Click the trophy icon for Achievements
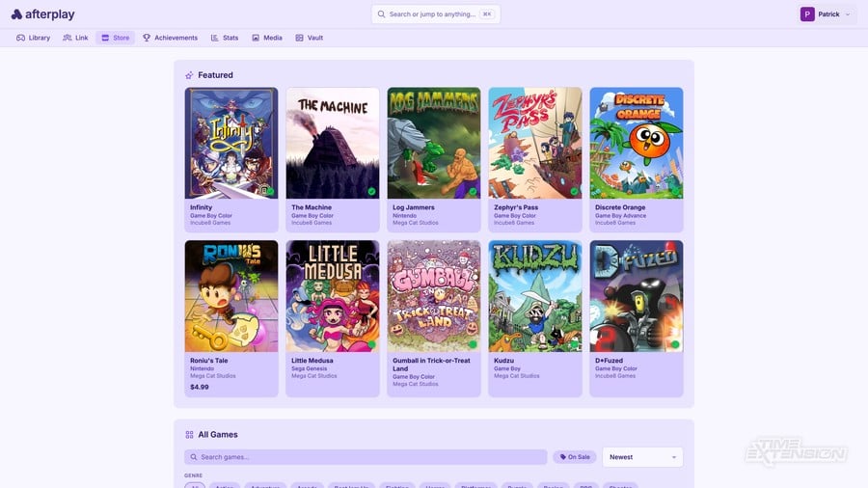This screenshot has height=488, width=868. tap(147, 38)
